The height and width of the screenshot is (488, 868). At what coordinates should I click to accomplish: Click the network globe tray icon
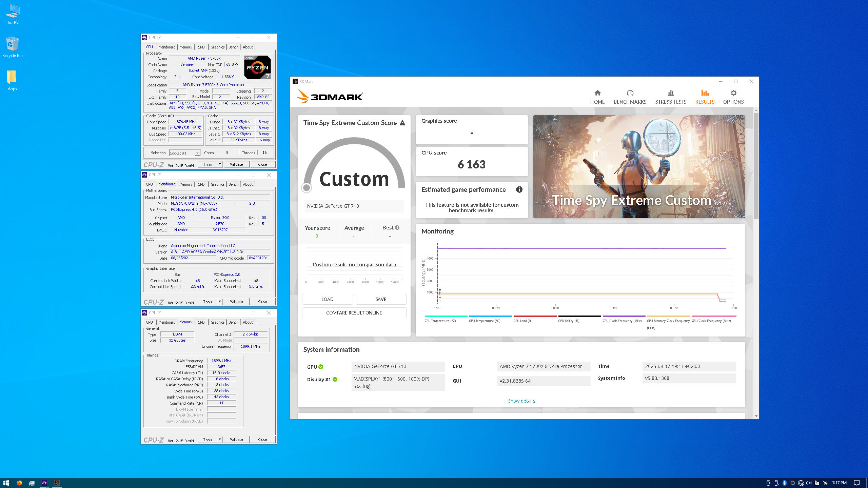click(801, 483)
